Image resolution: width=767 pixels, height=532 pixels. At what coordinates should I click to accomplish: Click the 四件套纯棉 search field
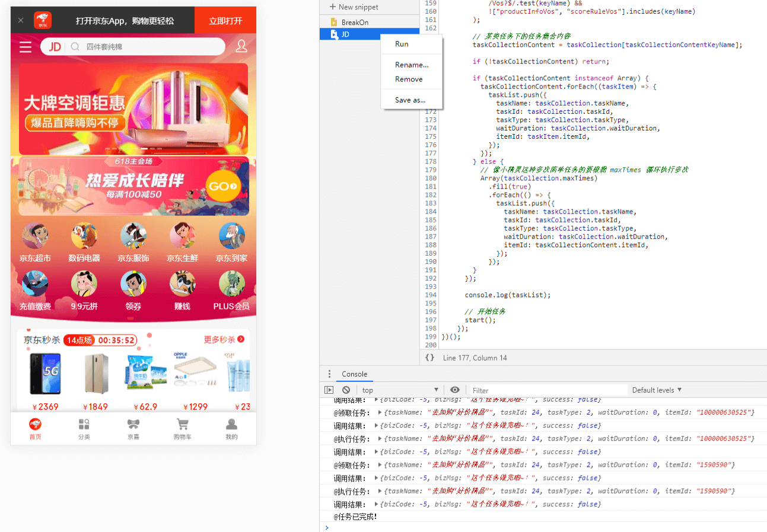click(x=133, y=47)
